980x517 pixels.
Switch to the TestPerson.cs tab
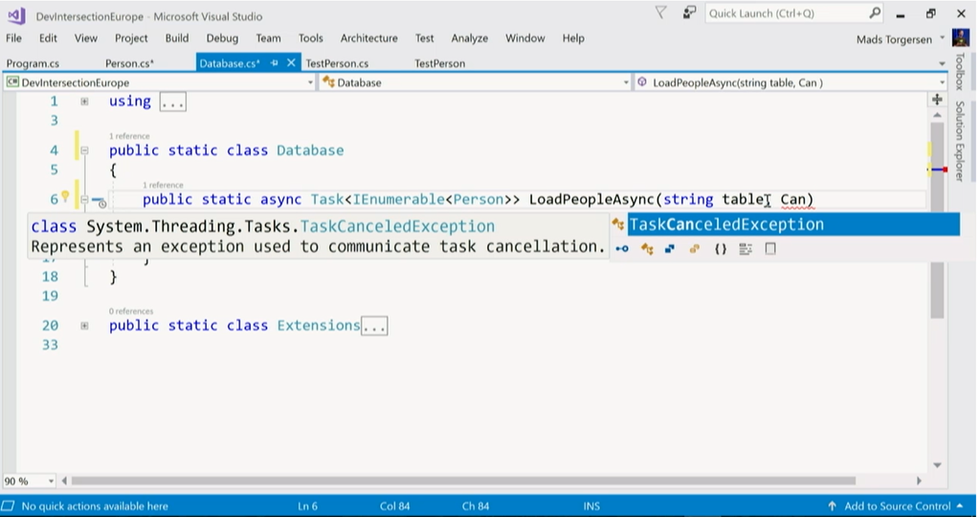tap(337, 63)
